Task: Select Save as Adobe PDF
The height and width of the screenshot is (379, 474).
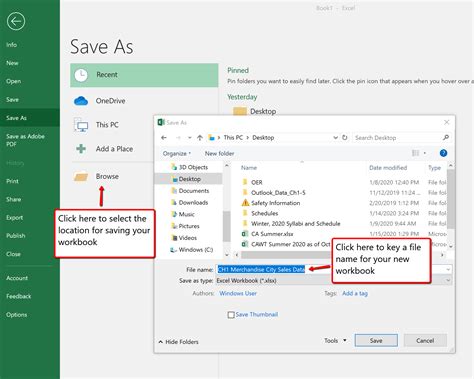Action: tap(25, 140)
